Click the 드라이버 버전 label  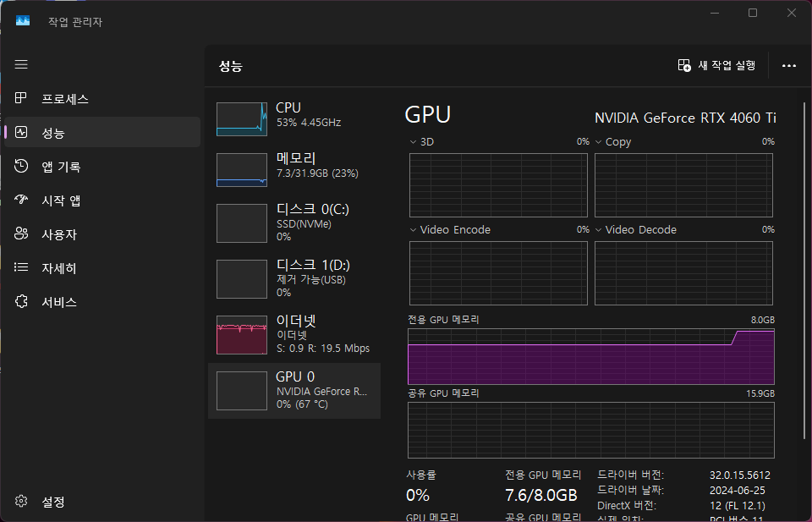[x=630, y=475]
